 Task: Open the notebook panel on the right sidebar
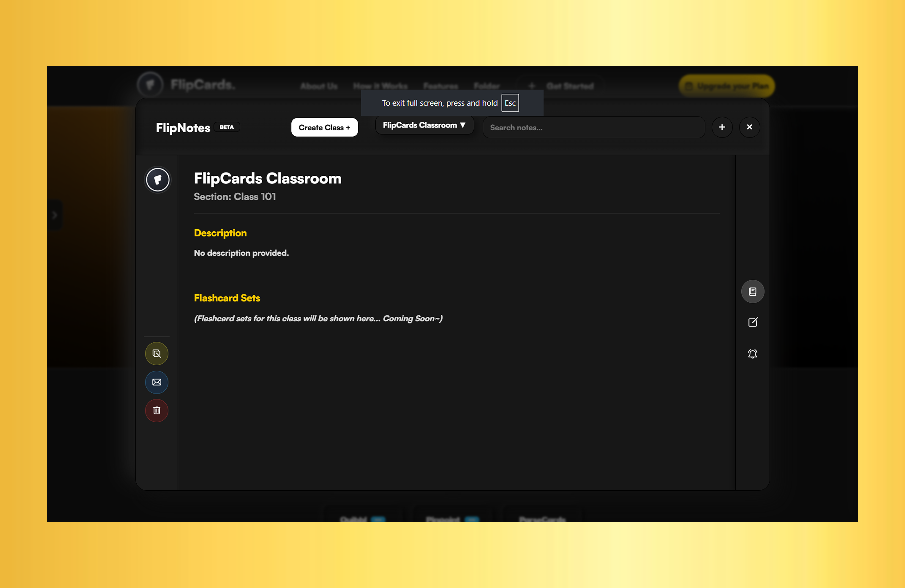pyautogui.click(x=752, y=291)
